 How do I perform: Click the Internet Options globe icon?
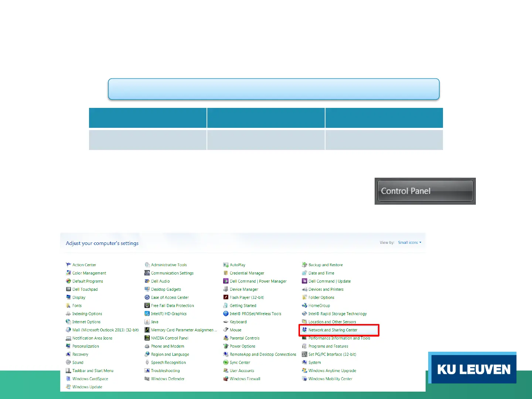tap(68, 321)
